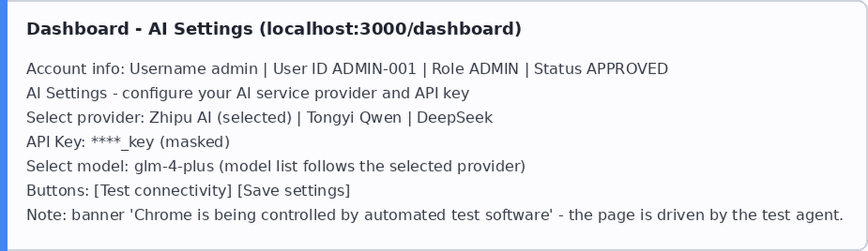This screenshot has width=868, height=251.
Task: Click the Save settings button
Action: (x=294, y=191)
